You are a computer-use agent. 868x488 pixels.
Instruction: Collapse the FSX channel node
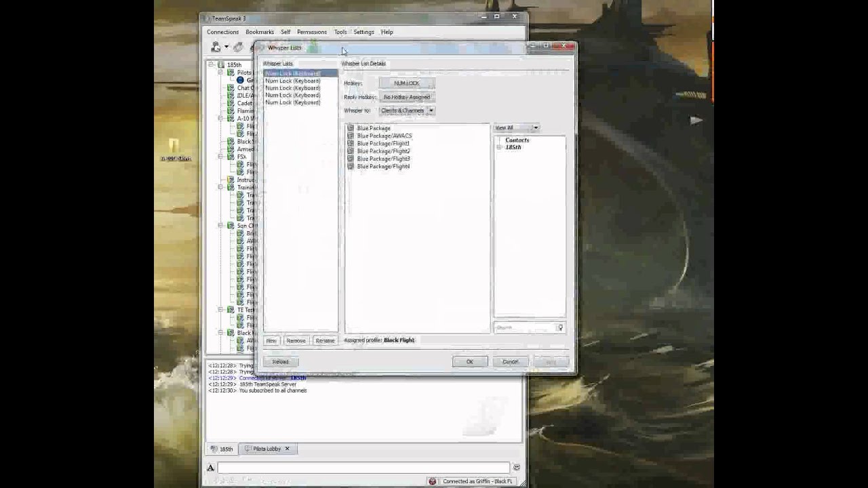click(x=220, y=157)
